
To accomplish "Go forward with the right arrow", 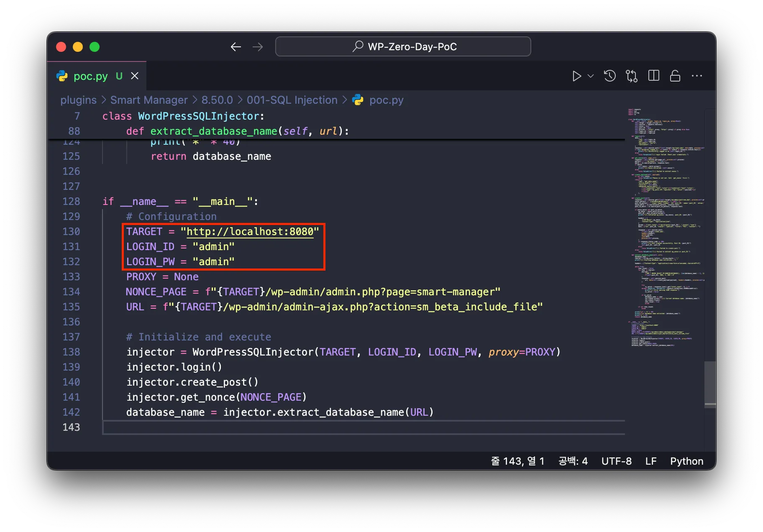I will tap(258, 47).
